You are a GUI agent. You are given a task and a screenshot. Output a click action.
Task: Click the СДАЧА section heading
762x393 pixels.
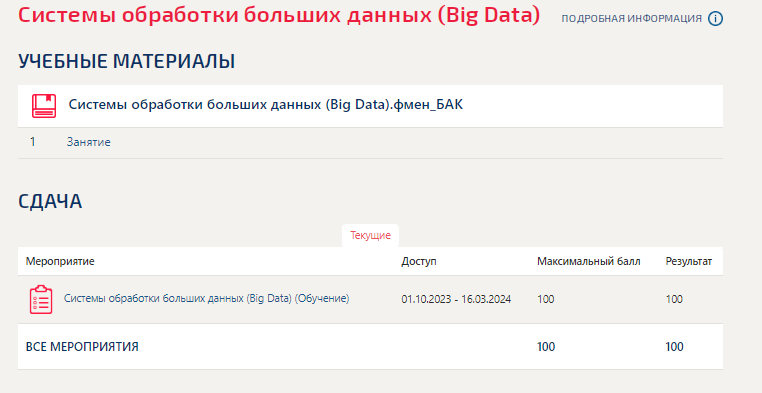pos(50,202)
